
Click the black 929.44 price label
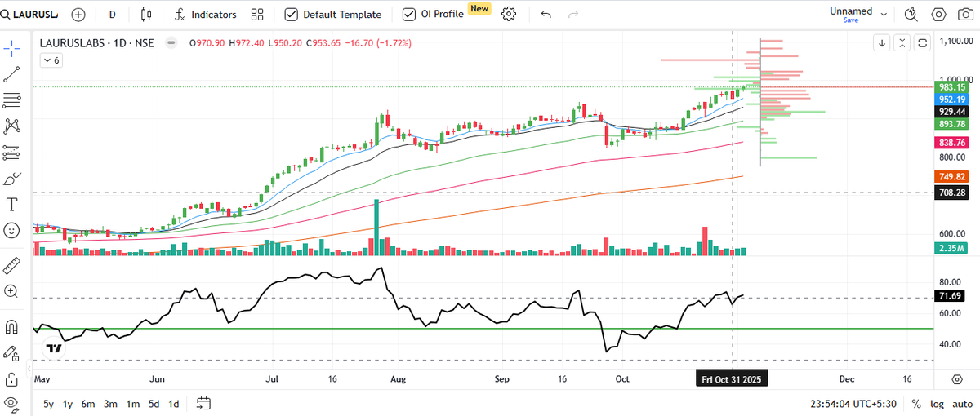[x=953, y=112]
